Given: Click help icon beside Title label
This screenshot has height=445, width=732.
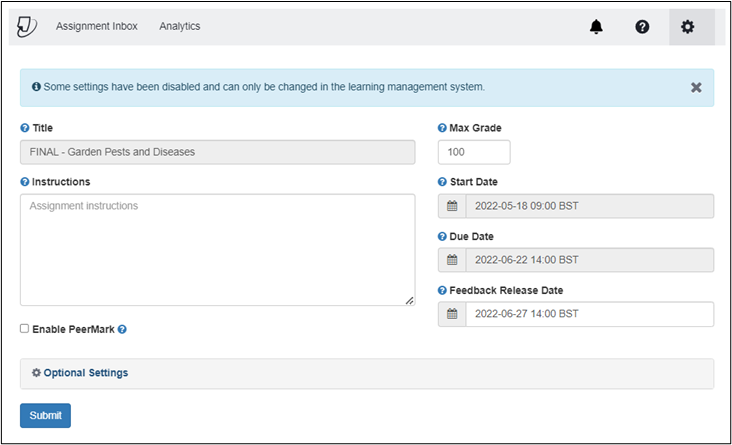Looking at the screenshot, I should point(25,128).
